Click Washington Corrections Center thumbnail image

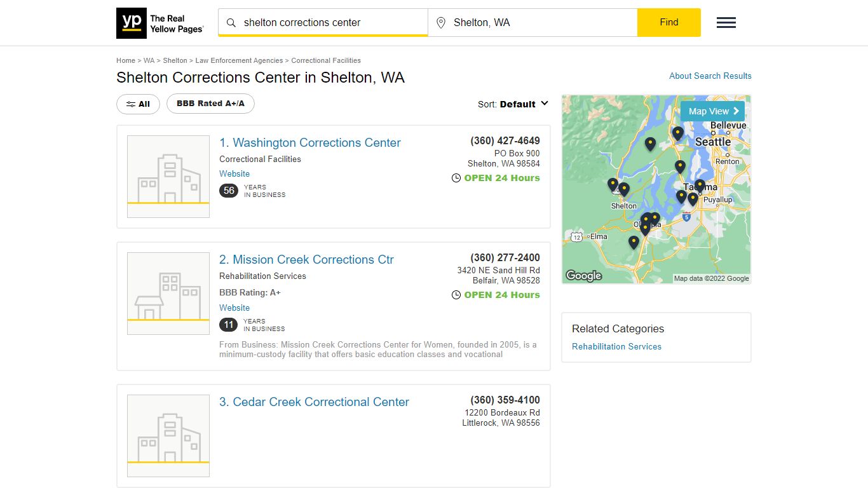point(168,177)
